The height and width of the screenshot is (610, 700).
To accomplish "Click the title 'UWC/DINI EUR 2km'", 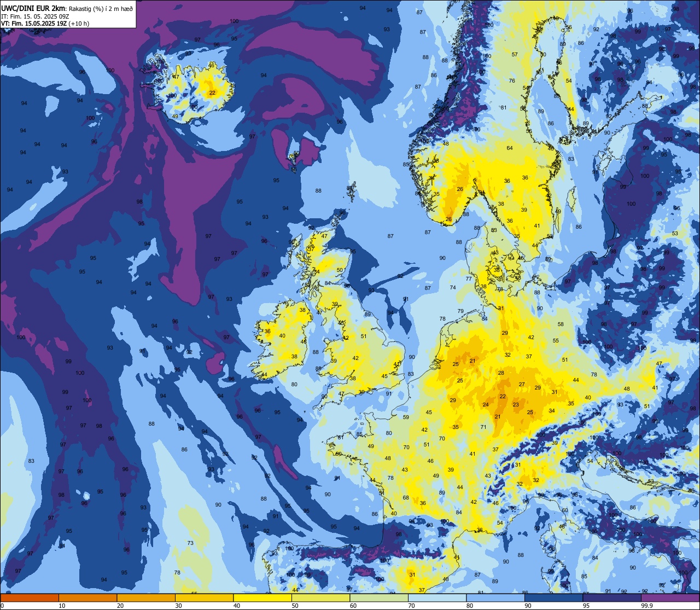I will click(x=34, y=8).
